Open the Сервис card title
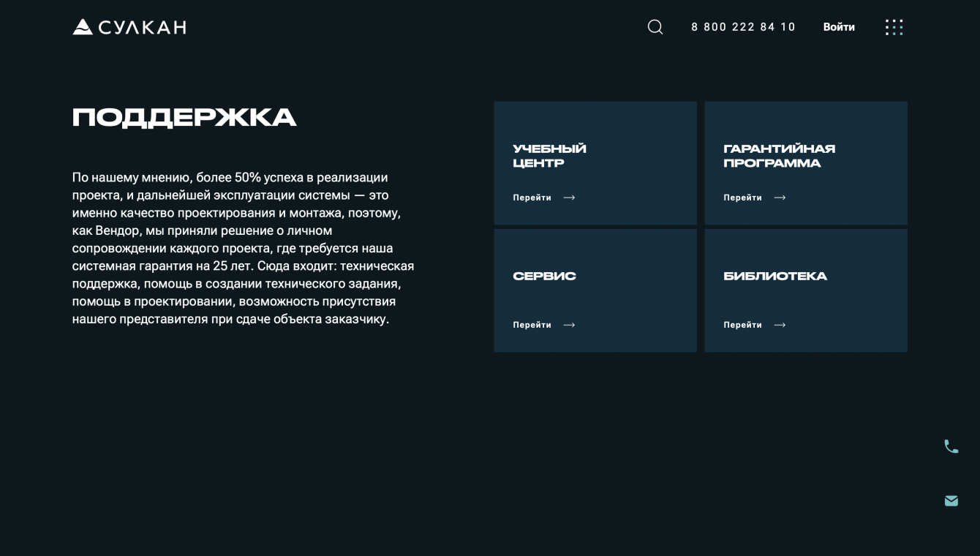Viewport: 980px width, 556px height. tap(544, 276)
